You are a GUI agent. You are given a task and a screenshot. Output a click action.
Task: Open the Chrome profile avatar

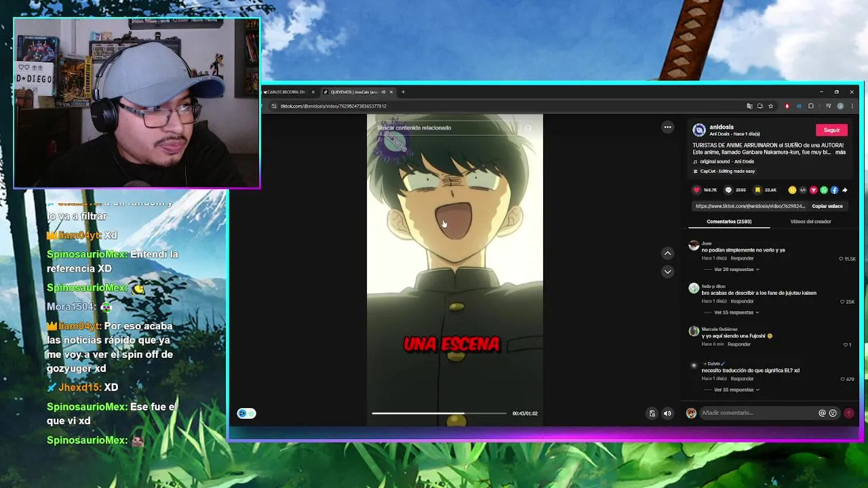(840, 106)
